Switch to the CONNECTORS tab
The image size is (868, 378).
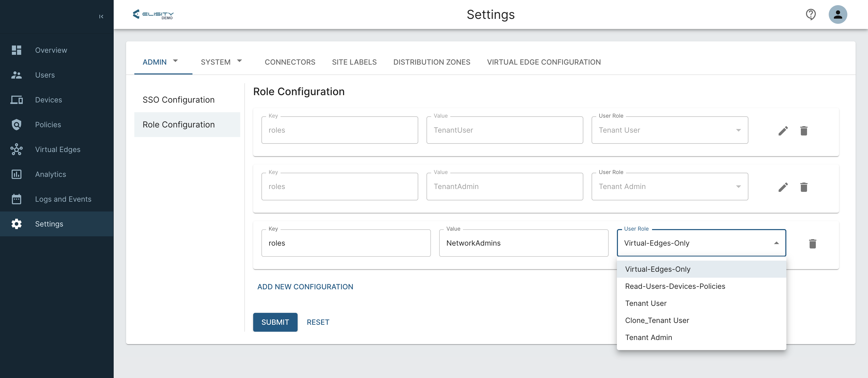[290, 62]
